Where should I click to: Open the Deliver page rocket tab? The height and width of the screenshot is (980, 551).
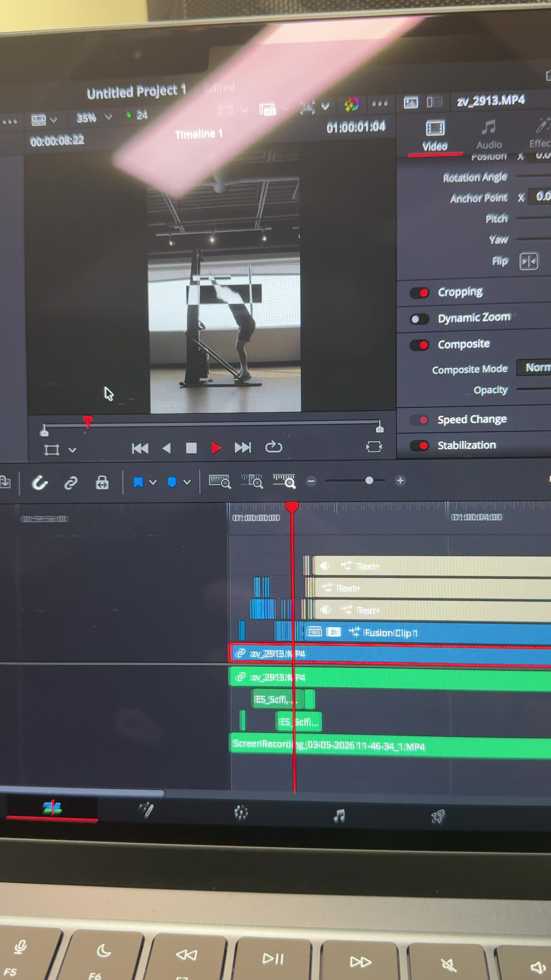438,816
